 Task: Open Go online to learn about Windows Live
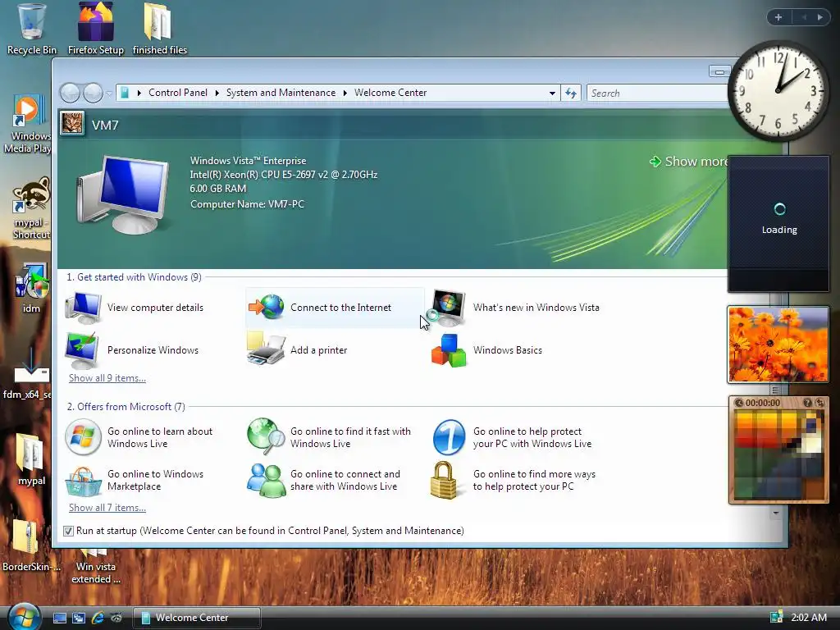pyautogui.click(x=139, y=437)
